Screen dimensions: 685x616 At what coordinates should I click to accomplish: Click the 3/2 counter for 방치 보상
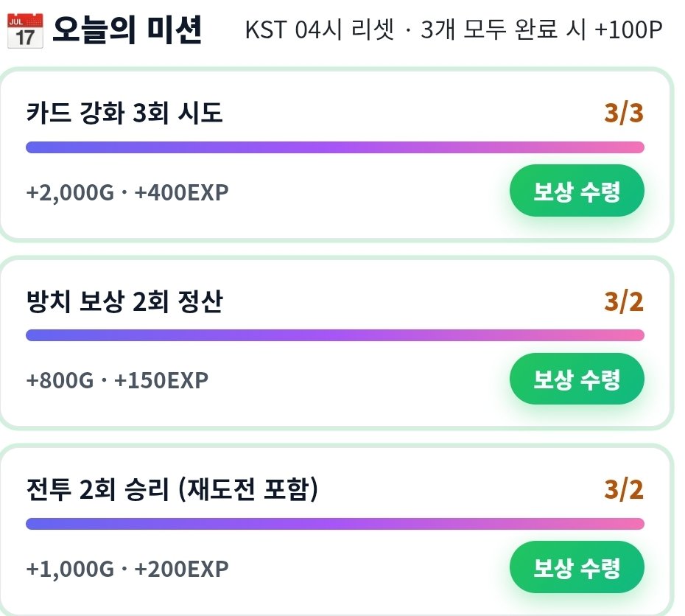tap(624, 301)
